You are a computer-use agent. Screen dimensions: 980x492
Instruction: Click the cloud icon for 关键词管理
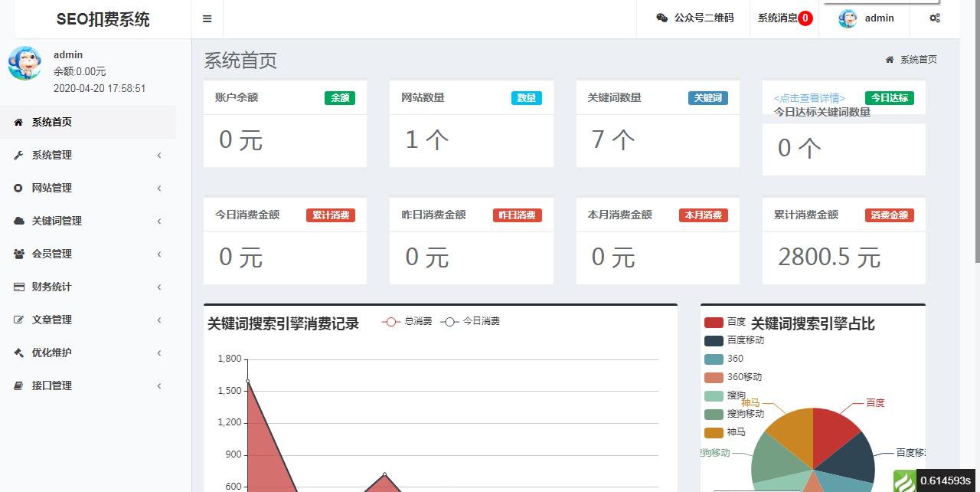tap(18, 221)
